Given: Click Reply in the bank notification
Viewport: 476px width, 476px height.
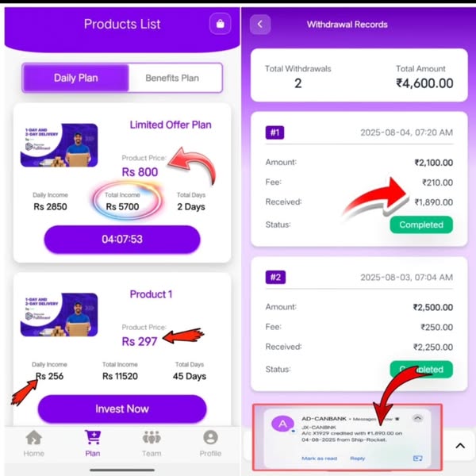Looking at the screenshot, I should click(x=357, y=459).
